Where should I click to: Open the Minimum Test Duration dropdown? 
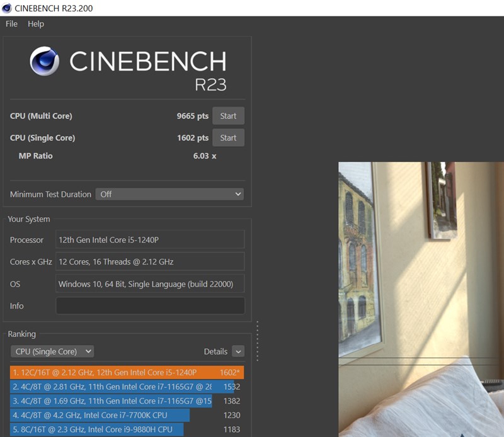click(x=169, y=194)
